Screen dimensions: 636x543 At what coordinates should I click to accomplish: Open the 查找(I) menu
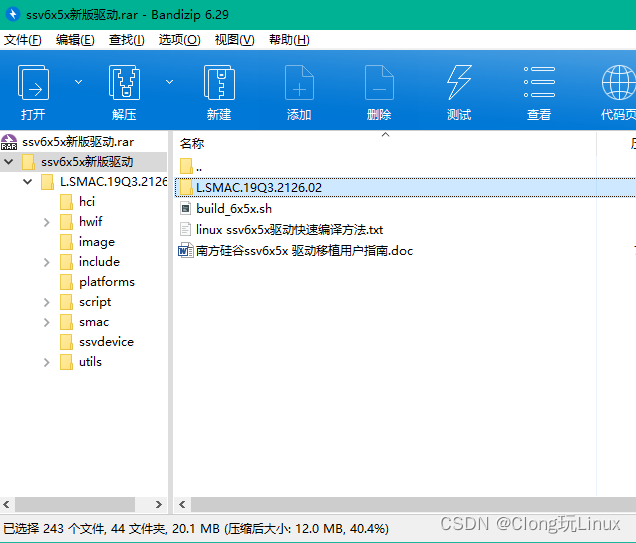pyautogui.click(x=127, y=40)
